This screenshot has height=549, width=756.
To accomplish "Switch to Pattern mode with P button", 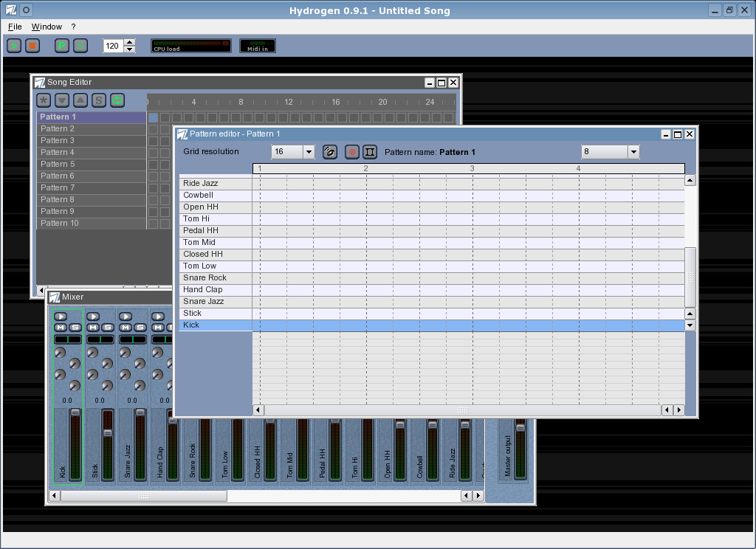I will click(62, 46).
